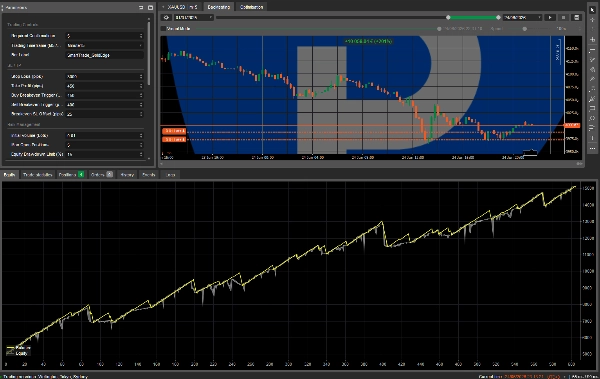Open the data source dropdown beside the gear icon
This screenshot has width=600, height=379.
tap(194, 17)
